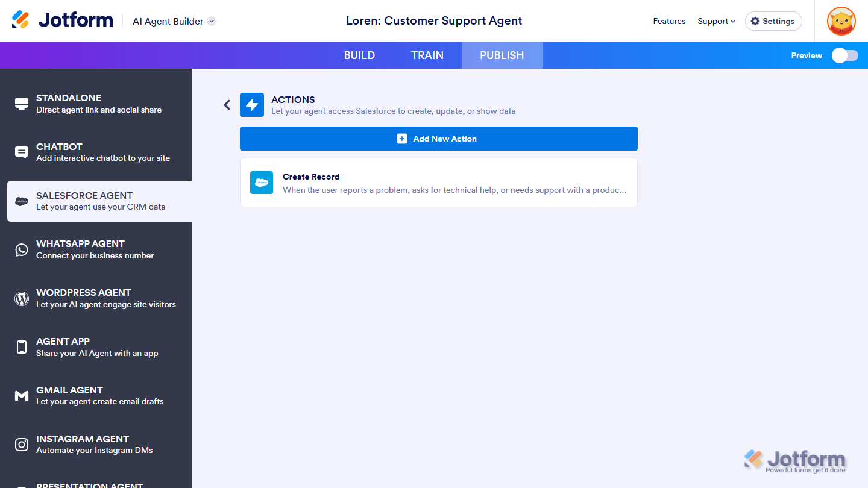Click the Add New Action button
868x488 pixels.
[438, 139]
